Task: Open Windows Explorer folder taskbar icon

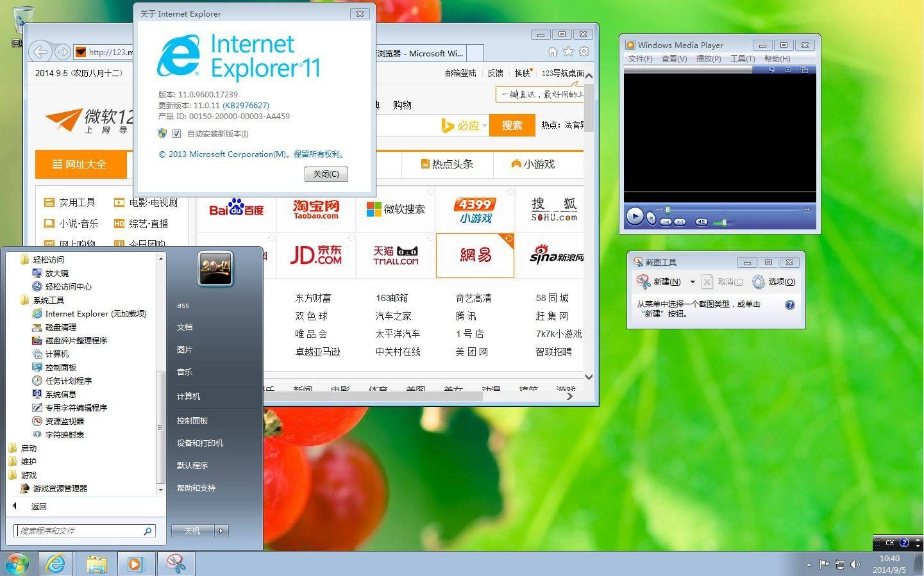Action: click(x=96, y=564)
